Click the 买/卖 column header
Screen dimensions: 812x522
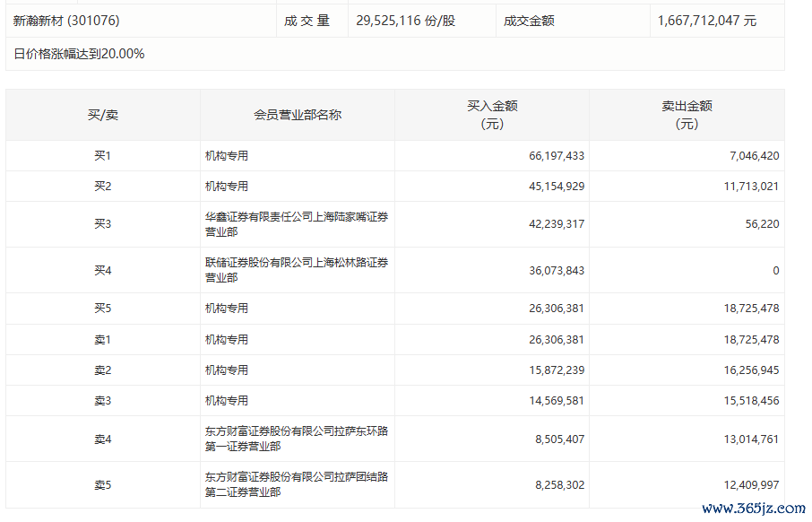103,115
